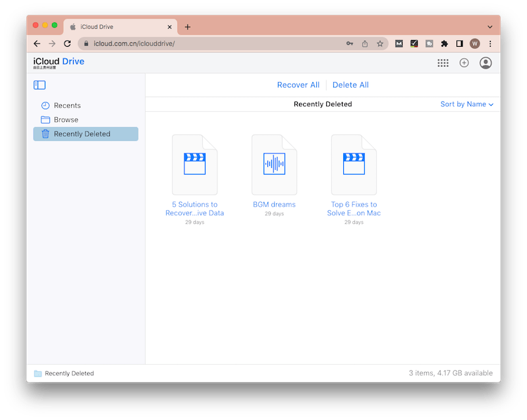Click the password key icon in address bar
Screen dimensions: 527x420
pos(349,43)
